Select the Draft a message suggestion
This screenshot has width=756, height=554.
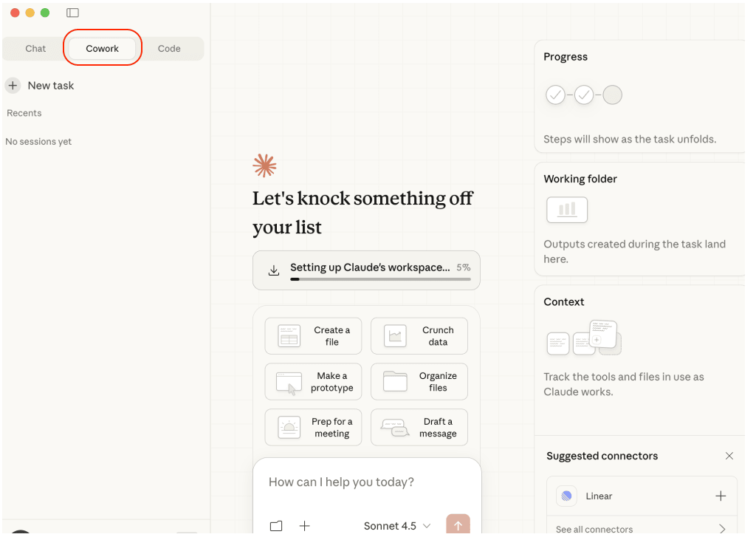point(419,428)
